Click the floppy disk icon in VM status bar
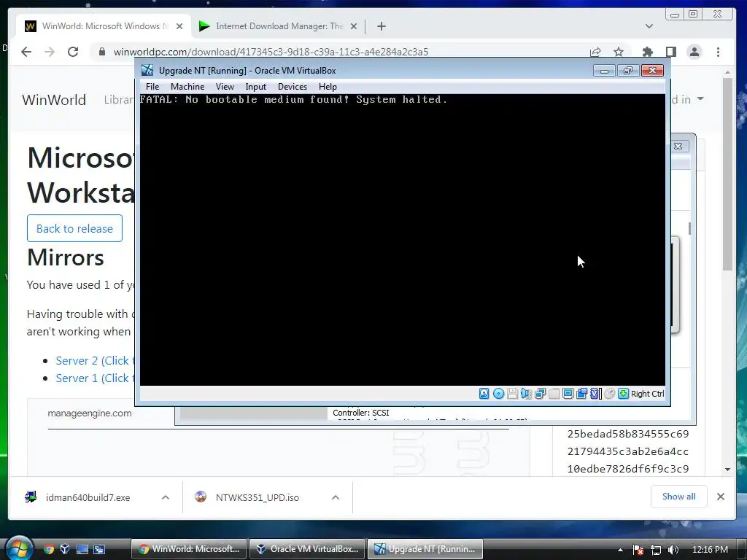The image size is (747, 560). pos(512,393)
